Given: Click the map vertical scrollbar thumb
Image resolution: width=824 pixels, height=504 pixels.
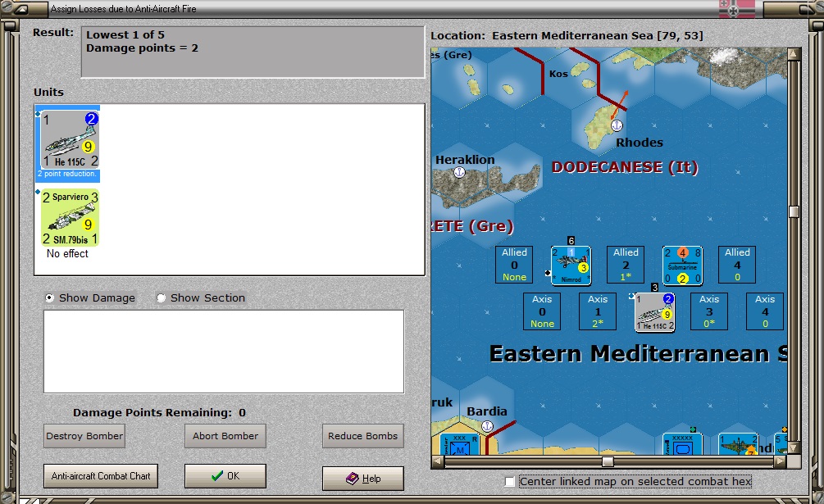Looking at the screenshot, I should [794, 211].
